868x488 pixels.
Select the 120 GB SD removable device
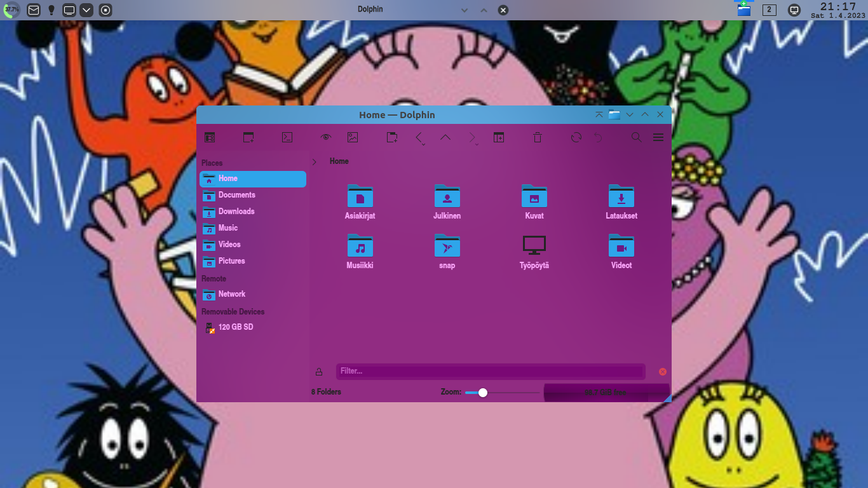[253, 328]
